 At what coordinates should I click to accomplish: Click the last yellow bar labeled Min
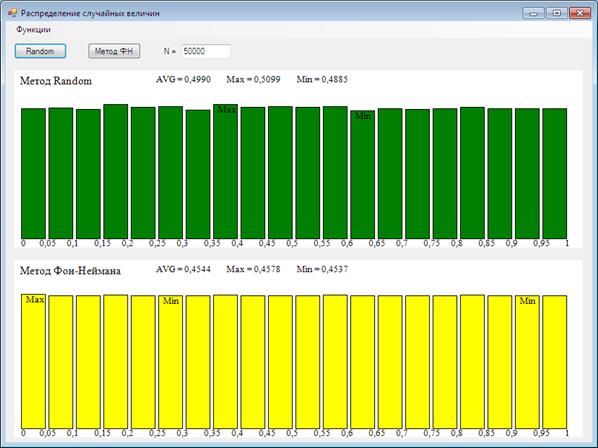pyautogui.click(x=527, y=362)
